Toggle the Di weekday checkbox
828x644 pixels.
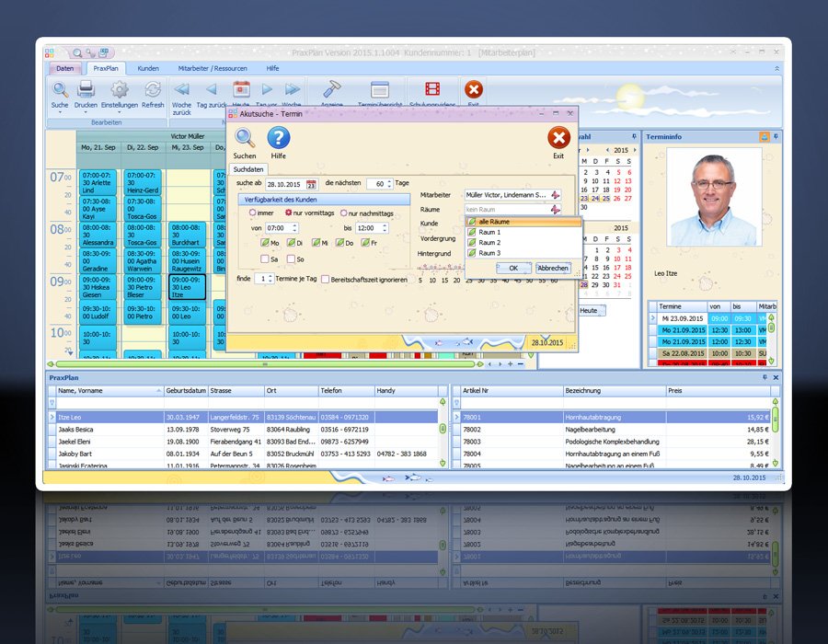pos(291,243)
